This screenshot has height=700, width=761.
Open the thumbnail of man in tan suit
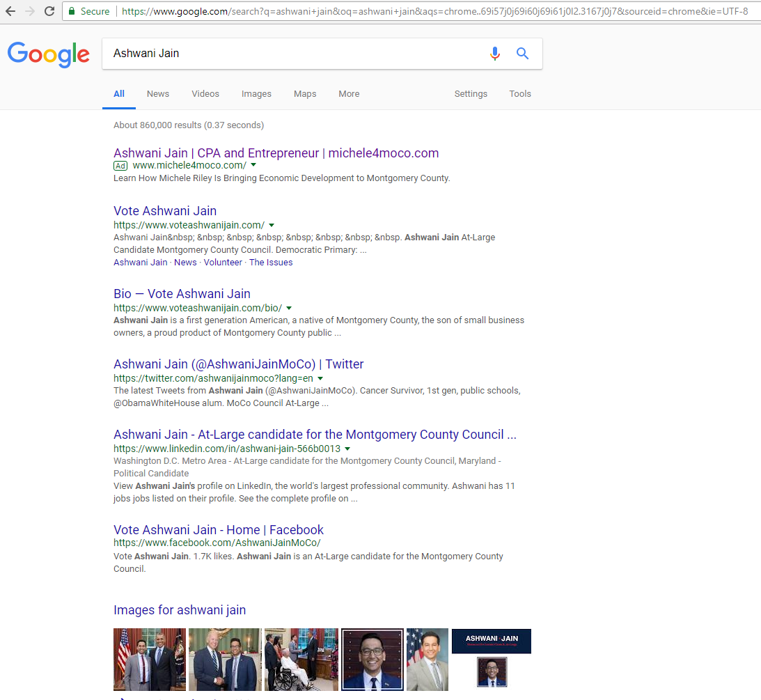(x=427, y=659)
